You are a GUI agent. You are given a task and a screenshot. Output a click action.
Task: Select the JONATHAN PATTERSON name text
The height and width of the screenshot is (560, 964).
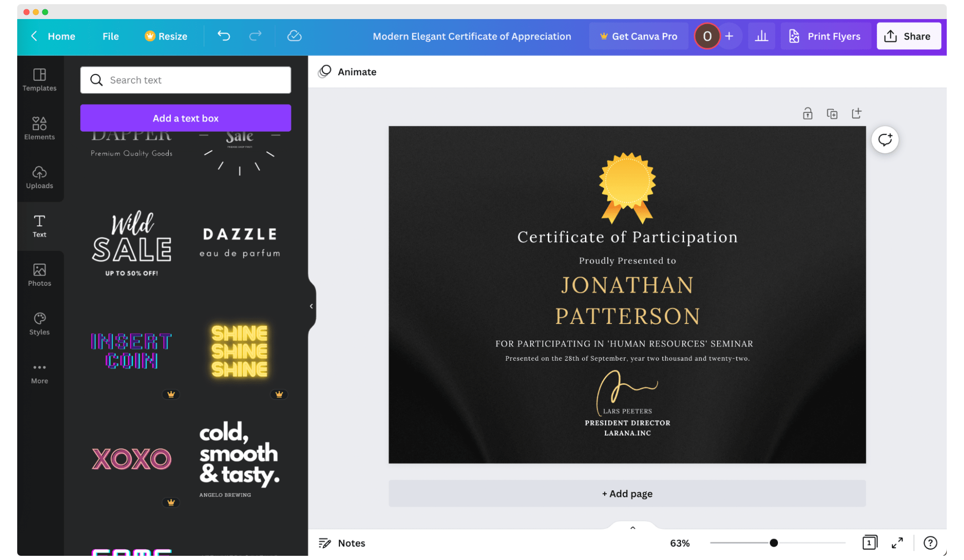pos(627,301)
